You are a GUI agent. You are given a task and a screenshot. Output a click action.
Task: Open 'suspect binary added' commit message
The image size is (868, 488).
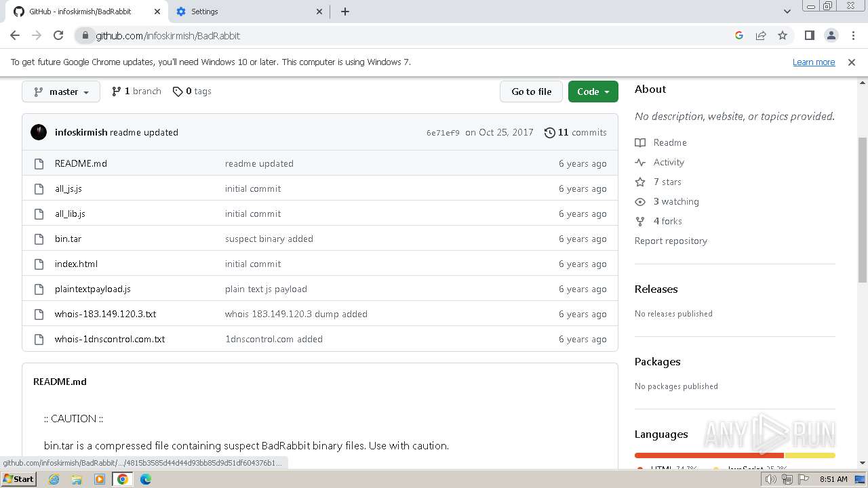(x=269, y=239)
